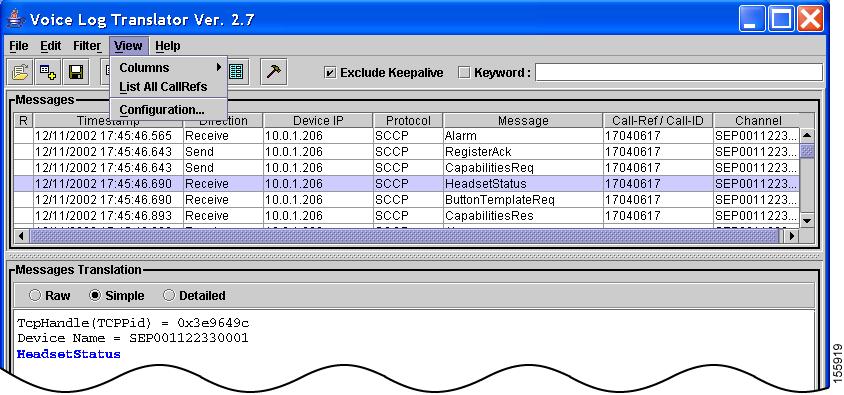Screen dimensions: 844x395
Task: Open the Filter menu
Action: 87,46
